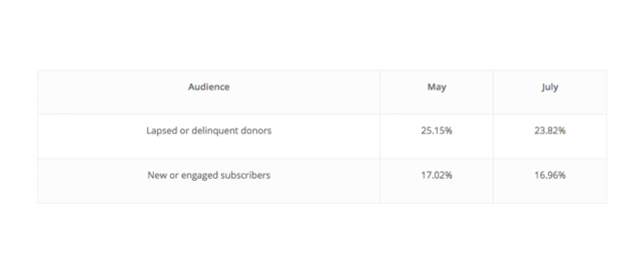This screenshot has height=272, width=644.
Task: Select the May column header
Action: [x=437, y=87]
